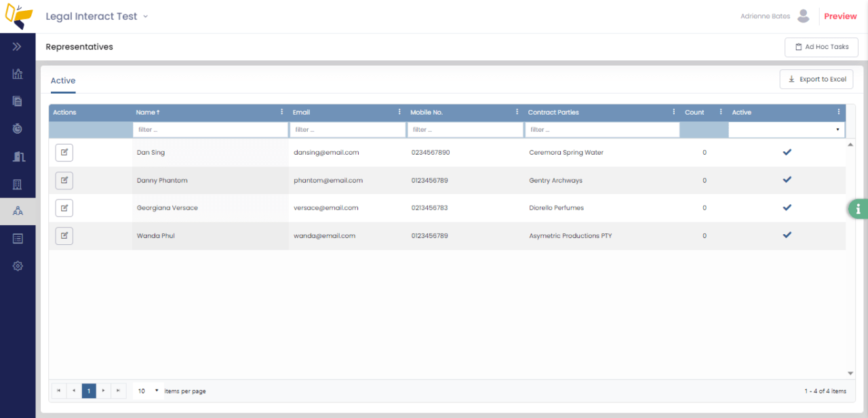Viewport: 868px width, 418px height.
Task: Open Settings via the gear icon
Action: (x=18, y=265)
